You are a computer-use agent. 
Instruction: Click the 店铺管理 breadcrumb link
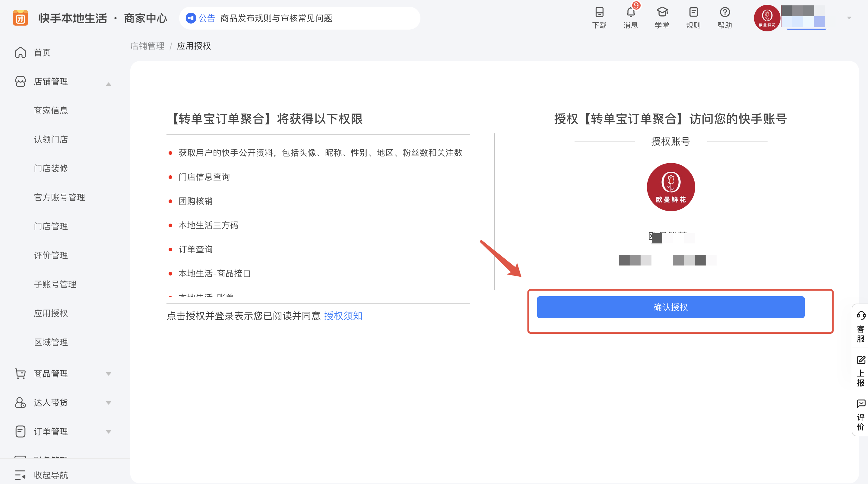pyautogui.click(x=147, y=46)
